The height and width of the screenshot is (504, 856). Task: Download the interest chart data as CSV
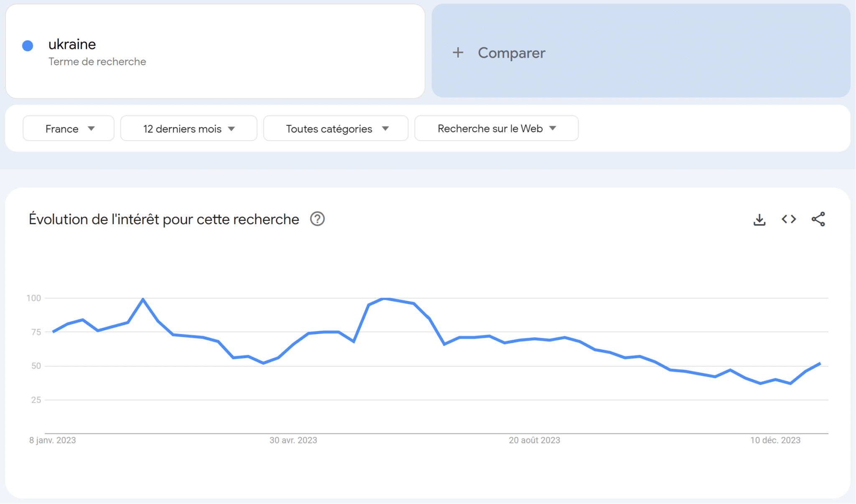click(x=759, y=220)
